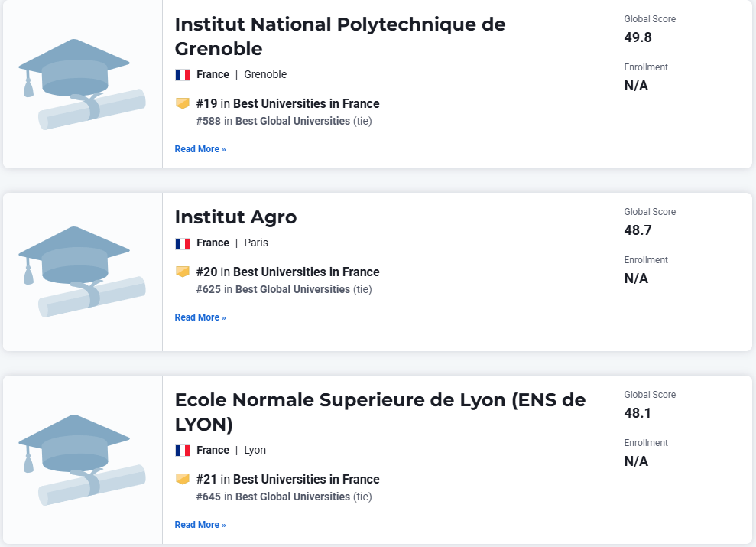This screenshot has width=756, height=547.
Task: Click Read More under ENS de Lyon
Action: point(200,525)
